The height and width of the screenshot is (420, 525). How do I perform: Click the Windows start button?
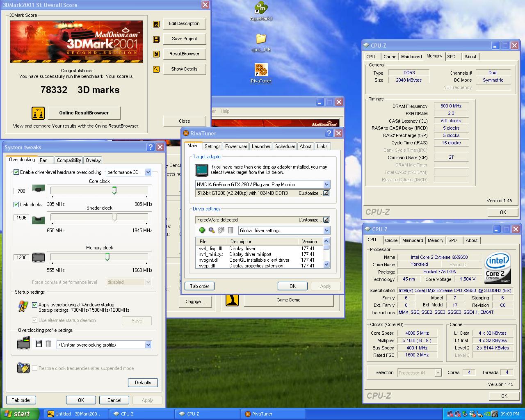point(20,414)
